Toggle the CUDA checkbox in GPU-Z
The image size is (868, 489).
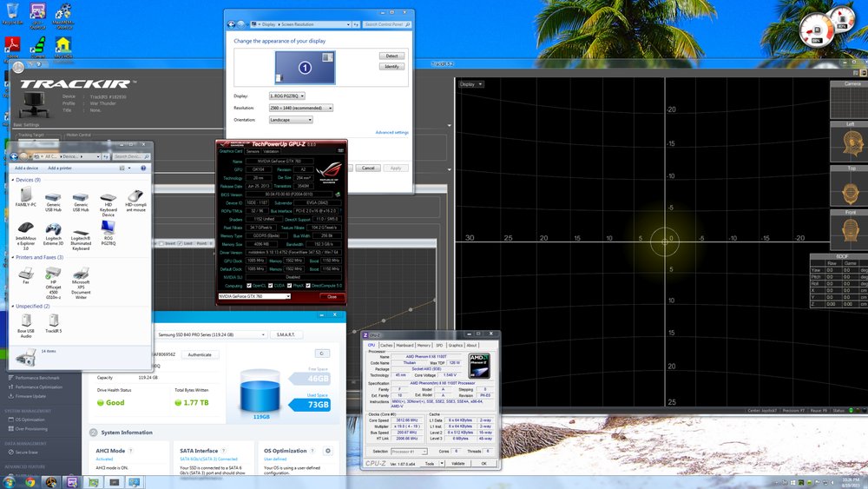[270, 286]
